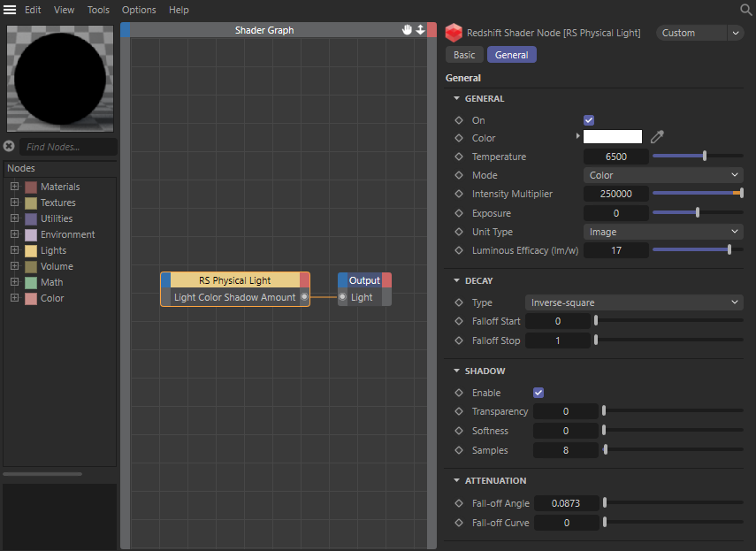Screen dimensions: 756x551
Task: Click the keyframe diamond next to Temperature
Action: point(458,157)
